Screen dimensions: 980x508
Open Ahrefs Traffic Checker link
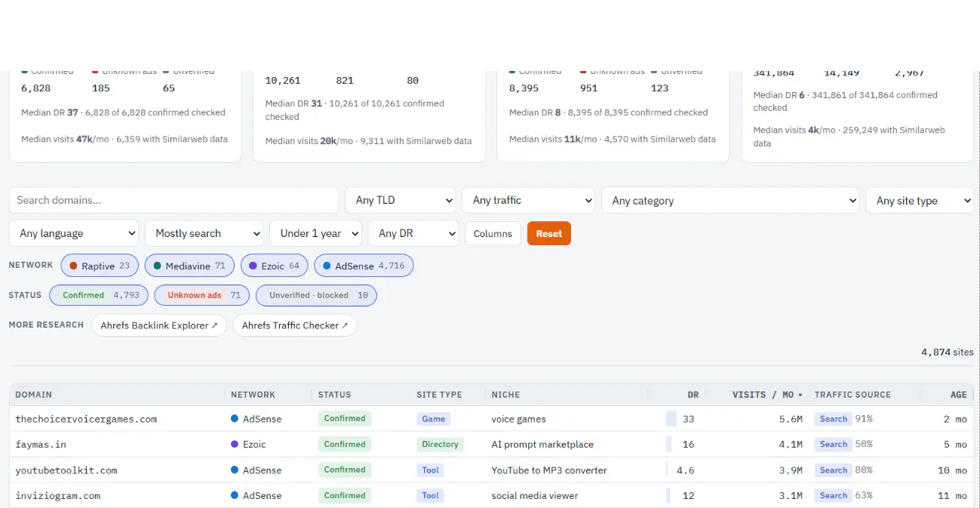pyautogui.click(x=295, y=325)
